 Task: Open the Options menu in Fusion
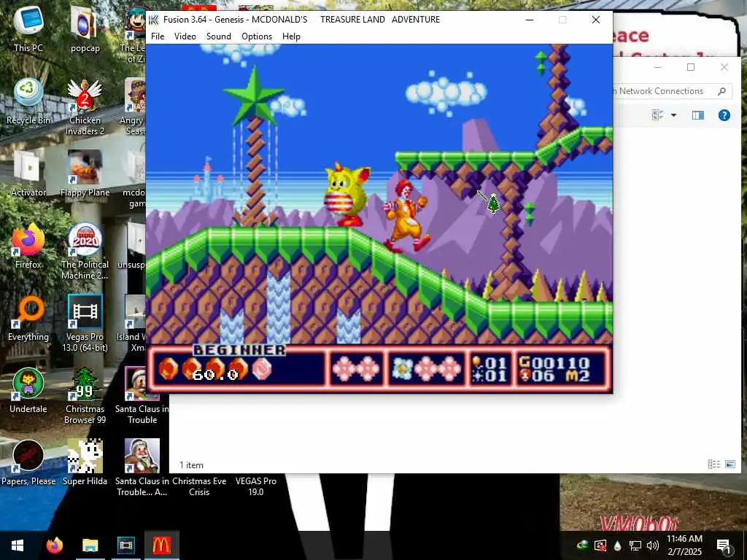tap(256, 36)
